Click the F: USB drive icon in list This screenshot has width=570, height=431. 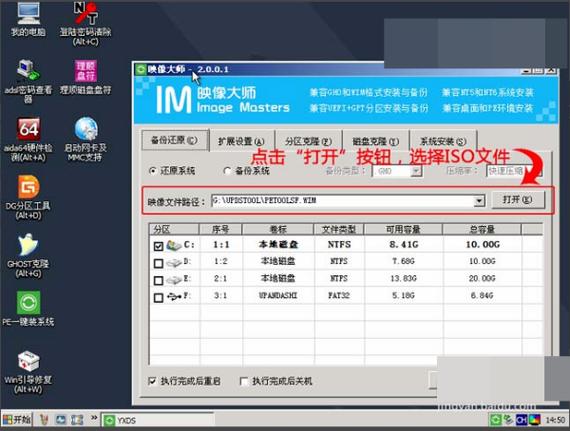[174, 297]
